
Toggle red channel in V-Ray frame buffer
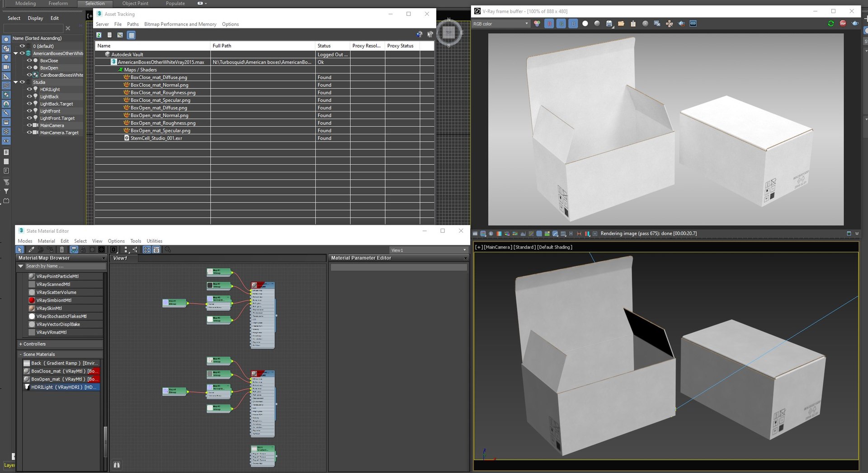(549, 23)
